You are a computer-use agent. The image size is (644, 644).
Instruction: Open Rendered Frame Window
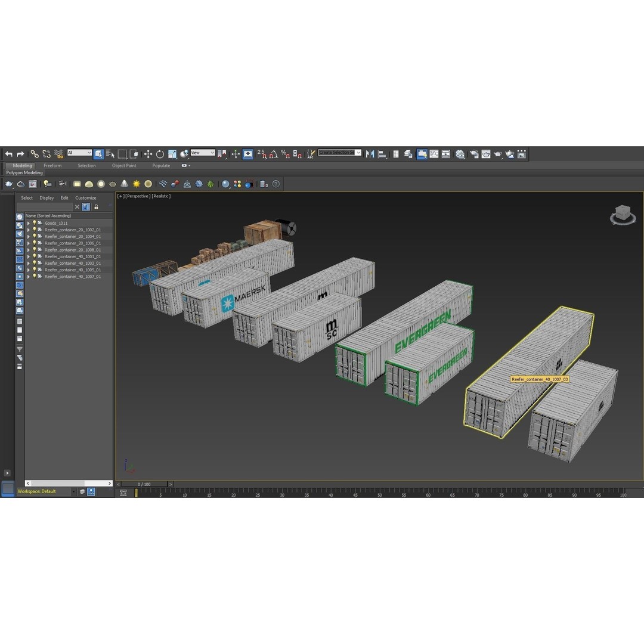[x=486, y=154]
